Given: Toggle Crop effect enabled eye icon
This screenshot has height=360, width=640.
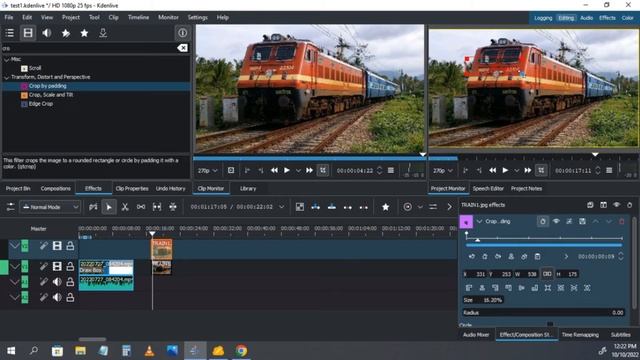Looking at the screenshot, I should click(556, 221).
